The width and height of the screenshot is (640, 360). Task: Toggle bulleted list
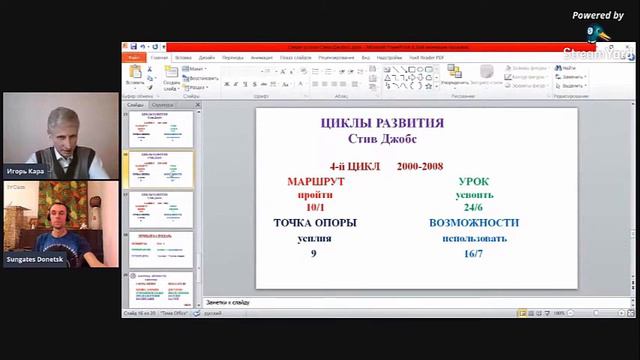pyautogui.click(x=316, y=71)
